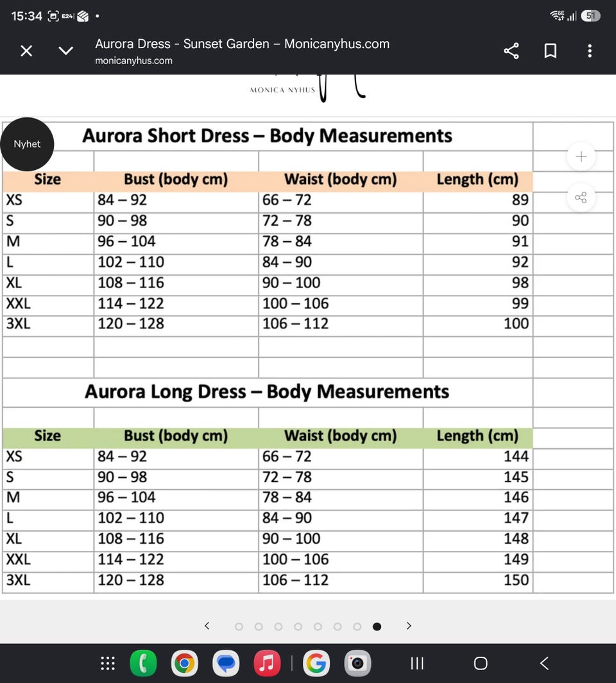The image size is (616, 683).
Task: Tap the round share button on image
Action: pyautogui.click(x=581, y=198)
